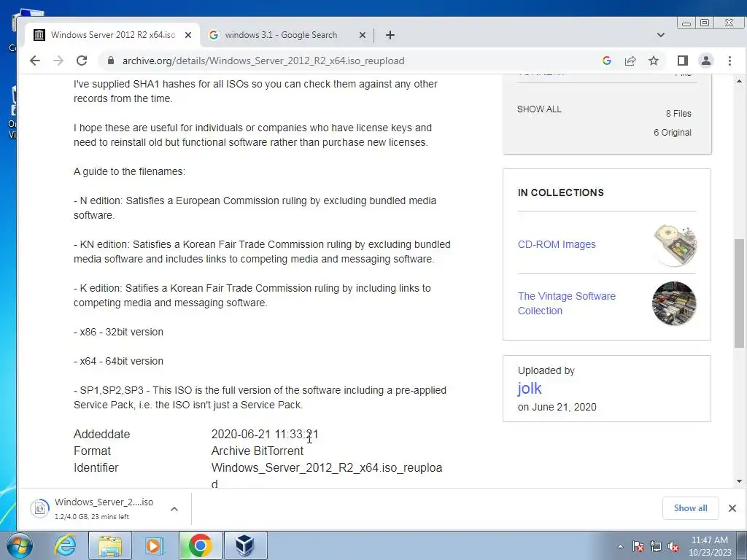Expand the tab search chevron
The height and width of the screenshot is (560, 747).
point(660,35)
